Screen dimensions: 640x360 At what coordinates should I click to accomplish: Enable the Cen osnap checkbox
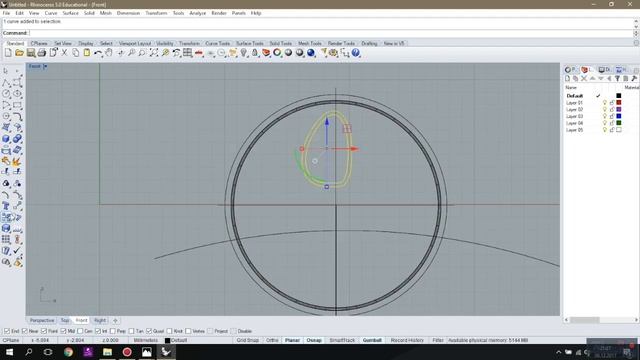tap(80, 331)
